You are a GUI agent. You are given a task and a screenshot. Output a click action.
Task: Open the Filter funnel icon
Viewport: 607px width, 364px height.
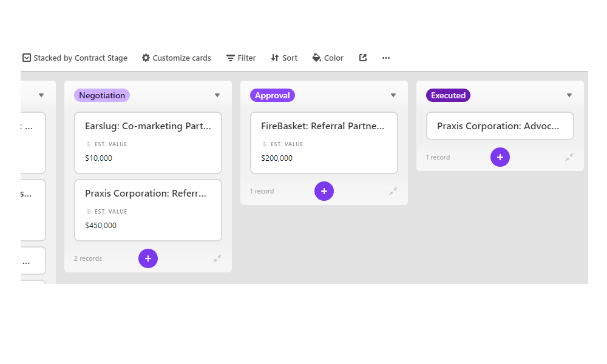click(x=229, y=58)
